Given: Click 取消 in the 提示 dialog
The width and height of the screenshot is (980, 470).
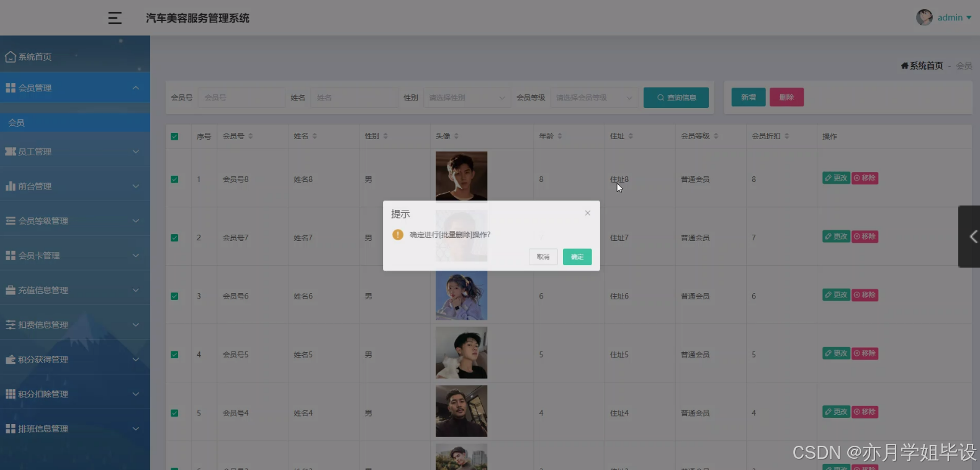Looking at the screenshot, I should pyautogui.click(x=543, y=257).
